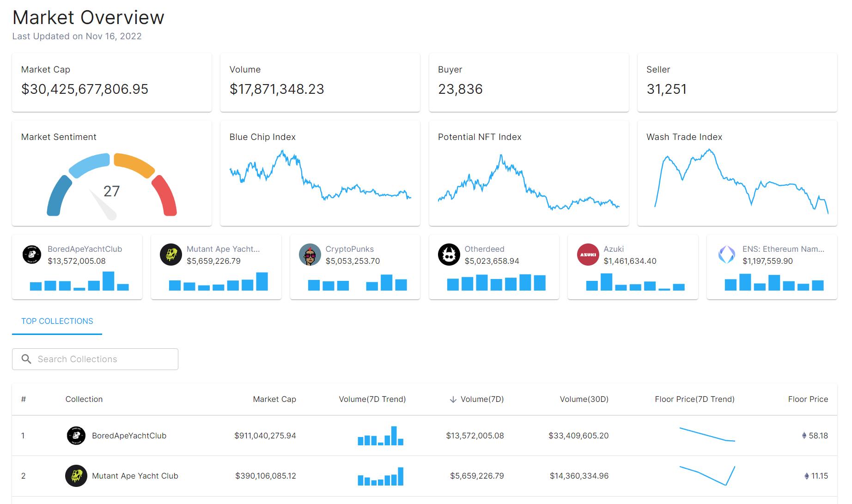Viewport: 852px width, 504px height.
Task: Select the TOP COLLECTIONS tab
Action: tap(57, 321)
